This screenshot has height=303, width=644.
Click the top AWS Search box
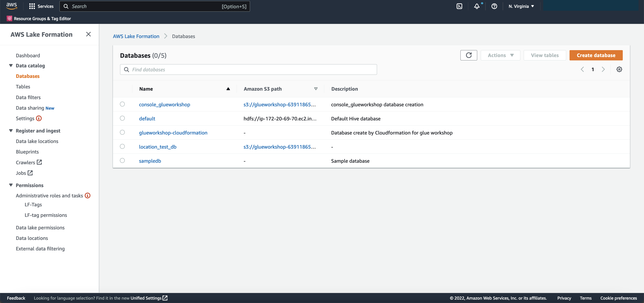[x=155, y=6]
